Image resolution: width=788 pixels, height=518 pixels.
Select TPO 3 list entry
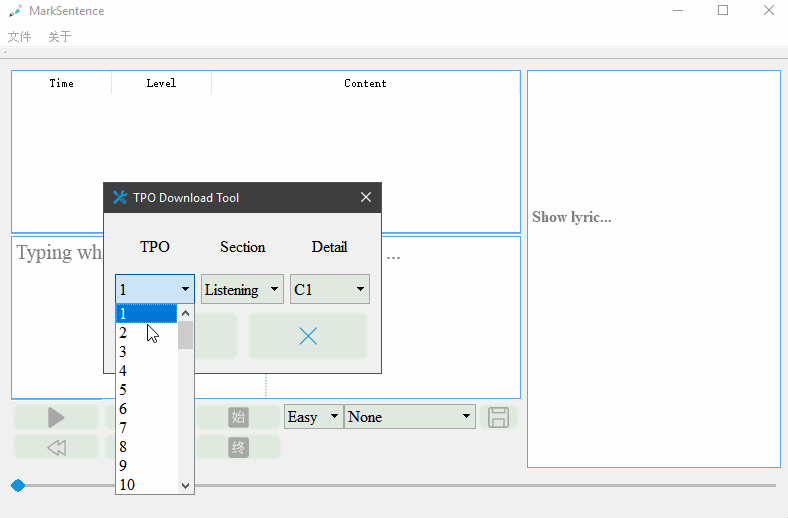coord(147,352)
